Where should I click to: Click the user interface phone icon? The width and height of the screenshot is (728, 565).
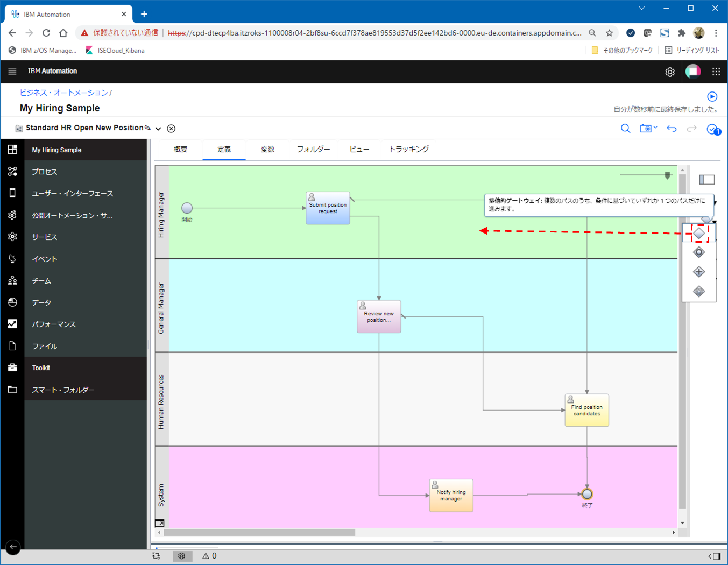pos(12,193)
